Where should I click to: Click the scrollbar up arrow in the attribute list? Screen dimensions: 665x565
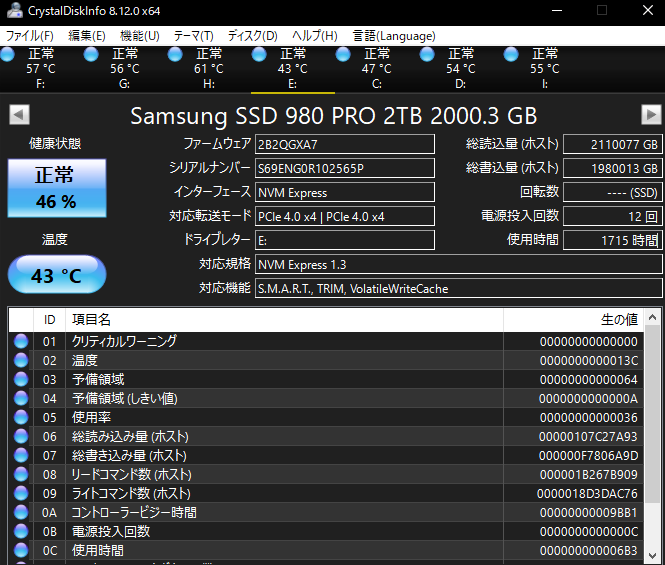click(652, 317)
